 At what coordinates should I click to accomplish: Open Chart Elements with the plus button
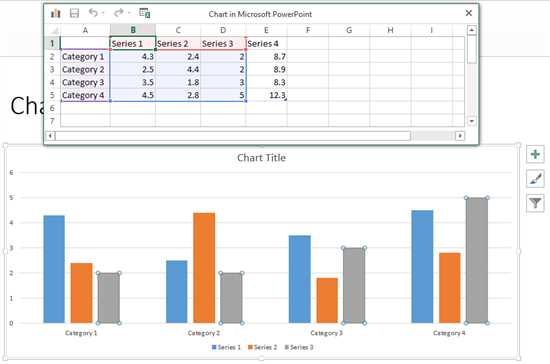(x=535, y=154)
